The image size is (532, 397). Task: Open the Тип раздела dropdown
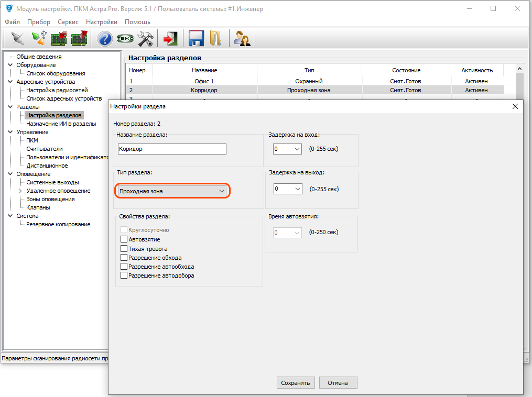click(x=172, y=191)
